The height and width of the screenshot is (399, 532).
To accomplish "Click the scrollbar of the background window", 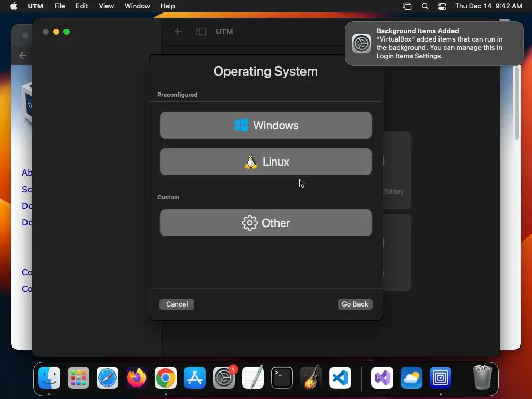I will click(x=517, y=103).
